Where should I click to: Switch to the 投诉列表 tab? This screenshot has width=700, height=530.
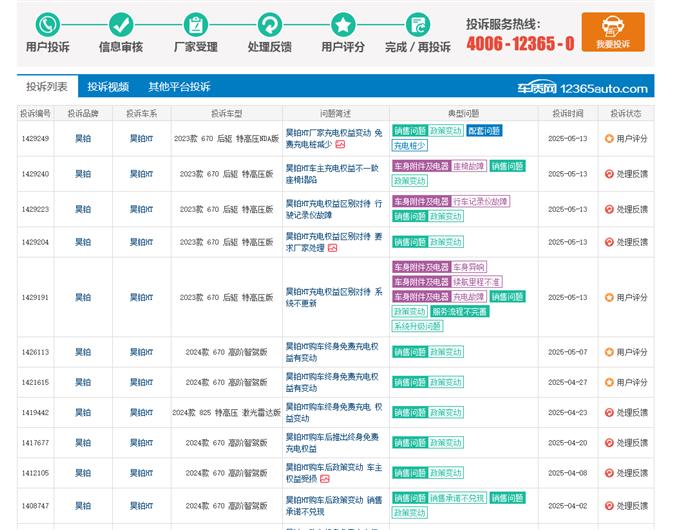click(x=47, y=86)
